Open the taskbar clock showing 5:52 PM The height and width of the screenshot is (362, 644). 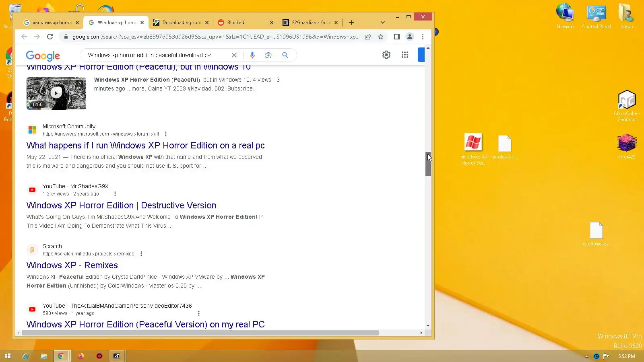(627, 356)
